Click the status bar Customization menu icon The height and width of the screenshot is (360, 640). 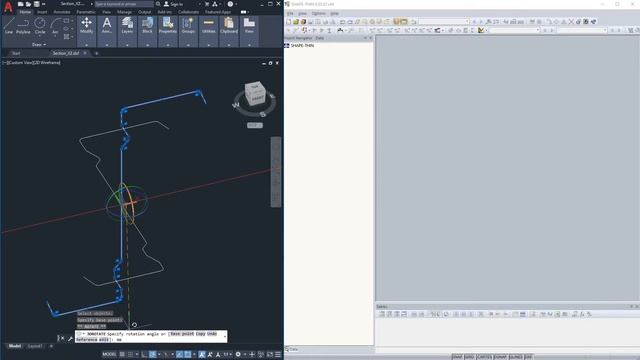(x=278, y=354)
